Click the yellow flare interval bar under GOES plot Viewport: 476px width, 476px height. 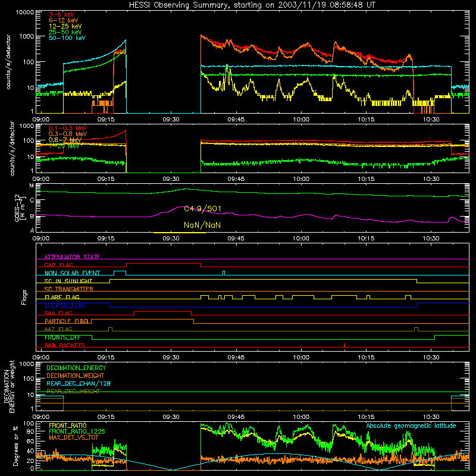[180, 233]
